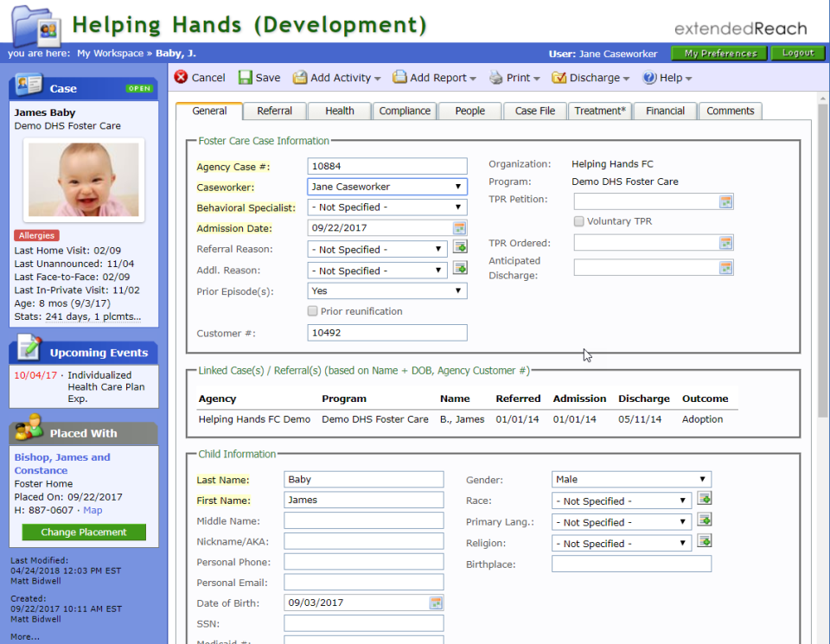Enable the Prior reunification checkbox
This screenshot has height=644, width=830.
(x=312, y=310)
